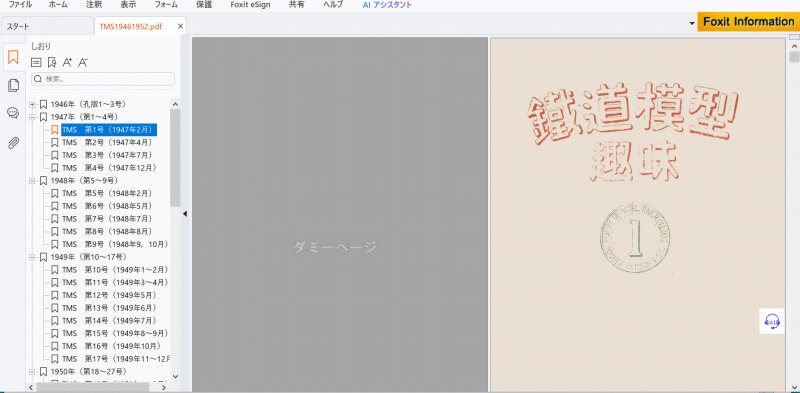The image size is (800, 393).
Task: Select bookmark TMS 第14号（1949年7月）
Action: point(109,321)
